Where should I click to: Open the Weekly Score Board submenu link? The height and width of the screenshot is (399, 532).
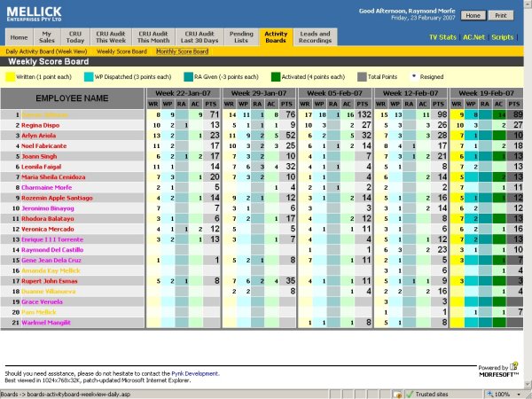121,51
